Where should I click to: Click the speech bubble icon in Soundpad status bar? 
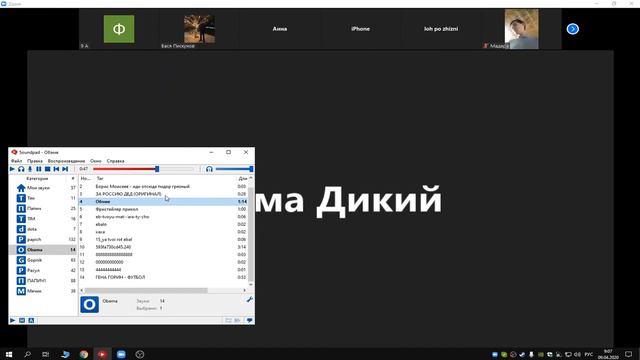[249, 320]
